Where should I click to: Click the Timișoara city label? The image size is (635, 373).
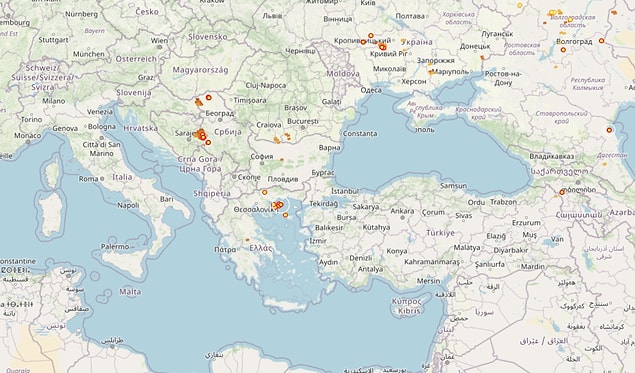tap(250, 100)
